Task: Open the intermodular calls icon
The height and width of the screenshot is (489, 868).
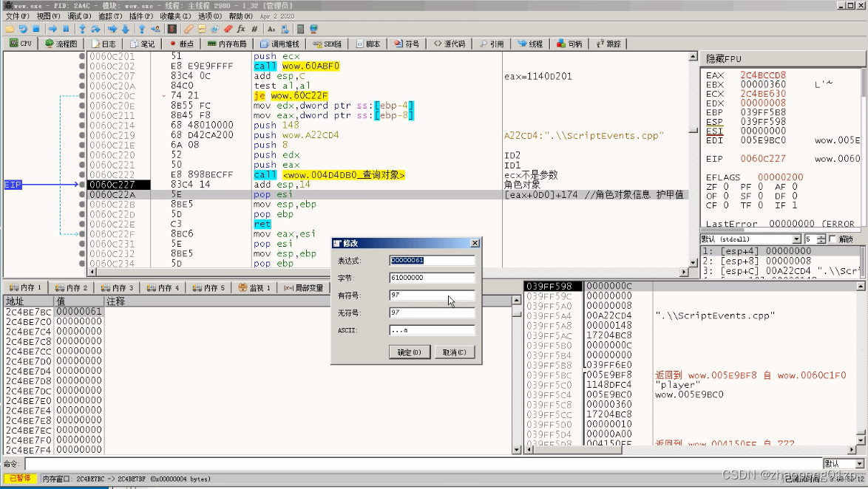Action: point(285,29)
